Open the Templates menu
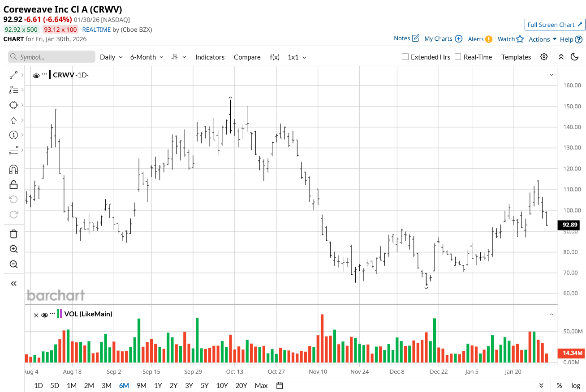Viewport: 586px width, 392px height. [516, 57]
